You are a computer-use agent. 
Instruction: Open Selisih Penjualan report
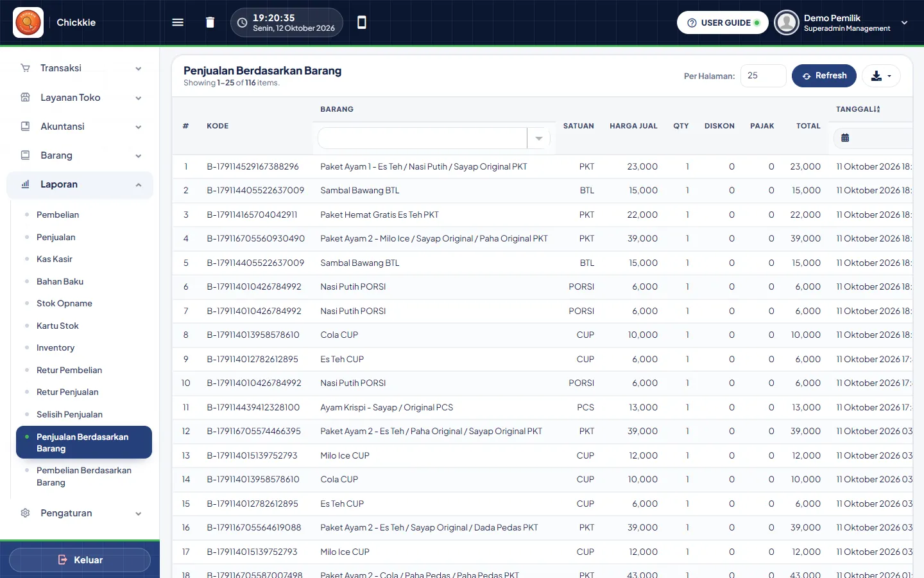[69, 414]
